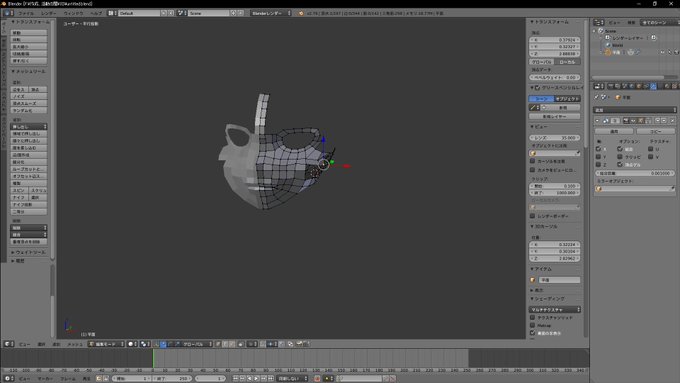Open the outliner editor type icon
This screenshot has height=383, width=680.
point(598,23)
